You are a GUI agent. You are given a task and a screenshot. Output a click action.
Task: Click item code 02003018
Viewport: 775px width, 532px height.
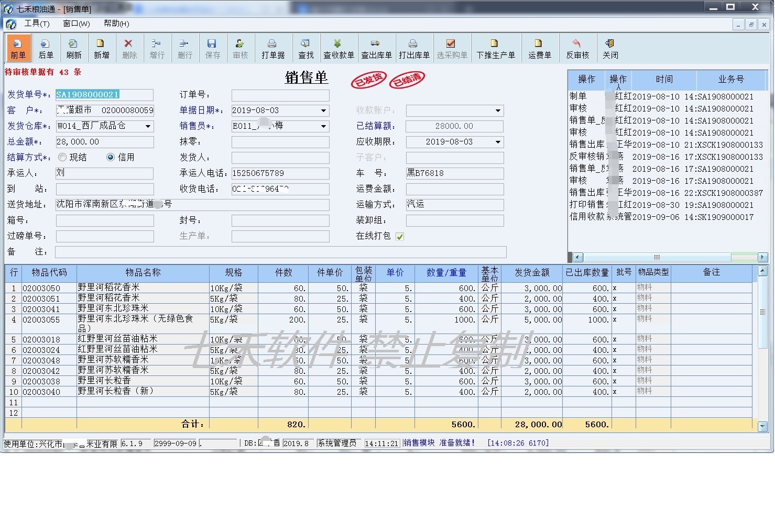(x=49, y=340)
